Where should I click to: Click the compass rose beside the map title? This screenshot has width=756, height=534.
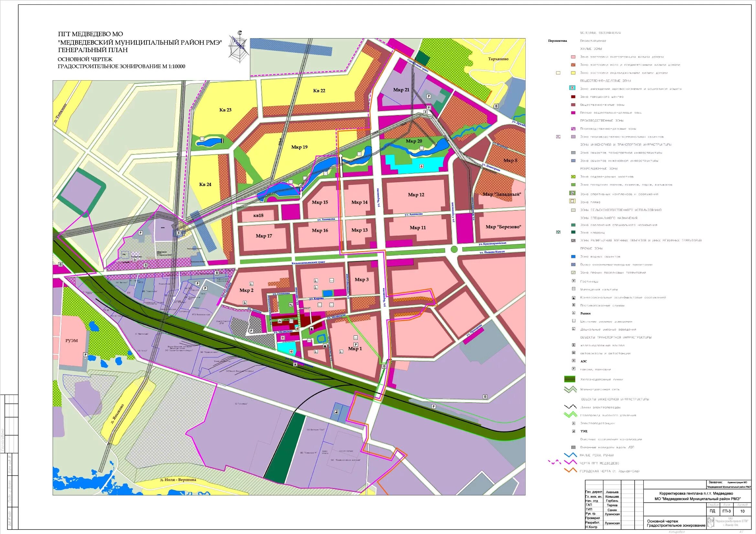[x=239, y=47]
